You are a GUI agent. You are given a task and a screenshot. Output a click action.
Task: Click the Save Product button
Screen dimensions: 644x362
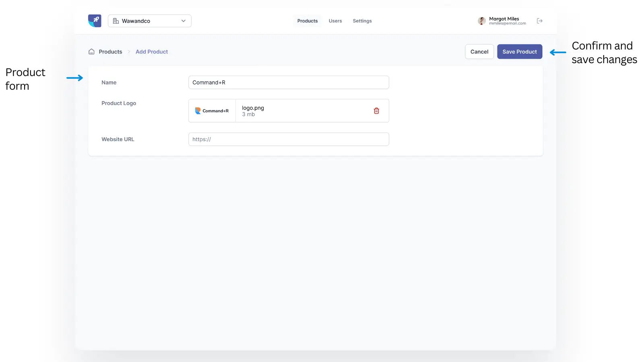tap(520, 51)
